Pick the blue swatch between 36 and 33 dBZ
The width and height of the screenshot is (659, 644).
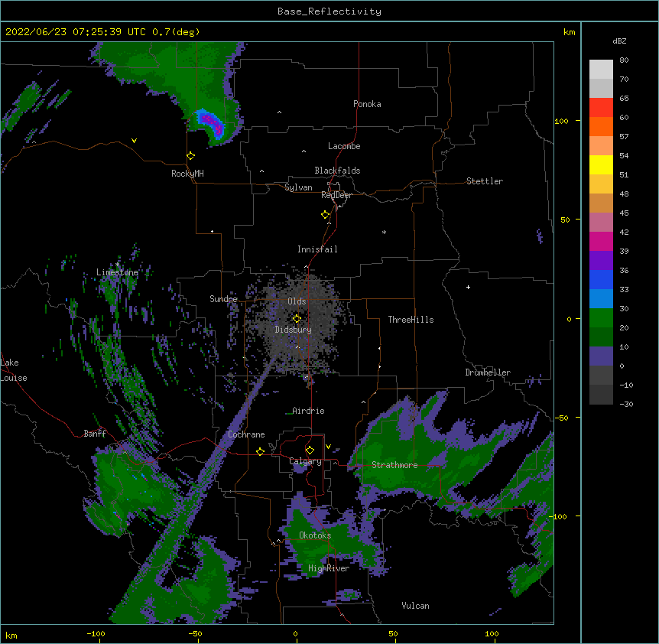[x=601, y=279]
